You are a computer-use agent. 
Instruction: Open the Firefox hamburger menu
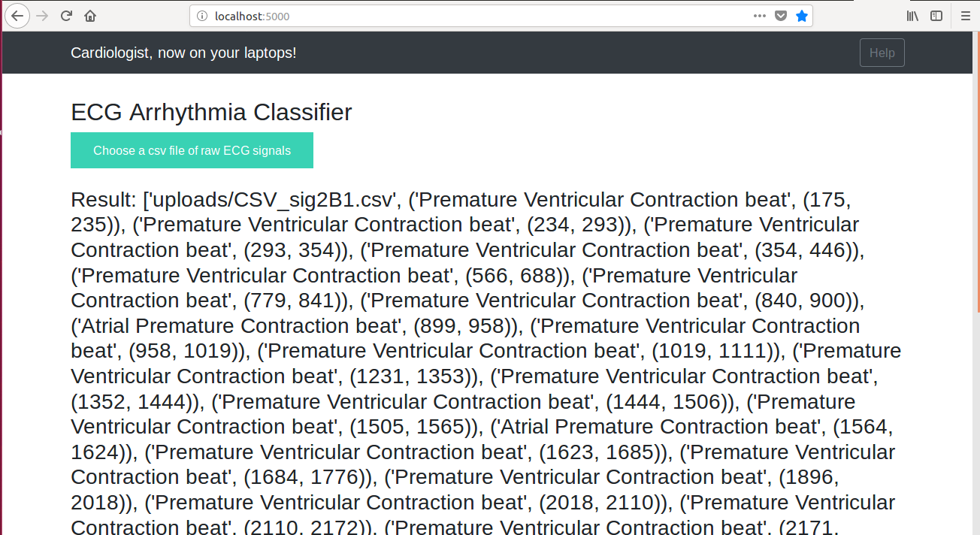pyautogui.click(x=966, y=16)
